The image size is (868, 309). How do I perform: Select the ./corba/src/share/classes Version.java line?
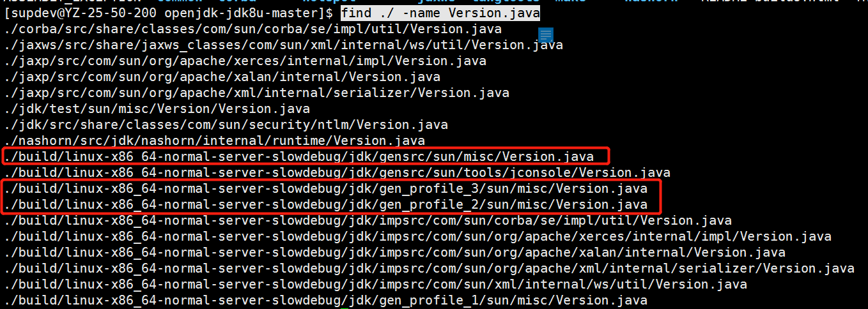[x=252, y=29]
